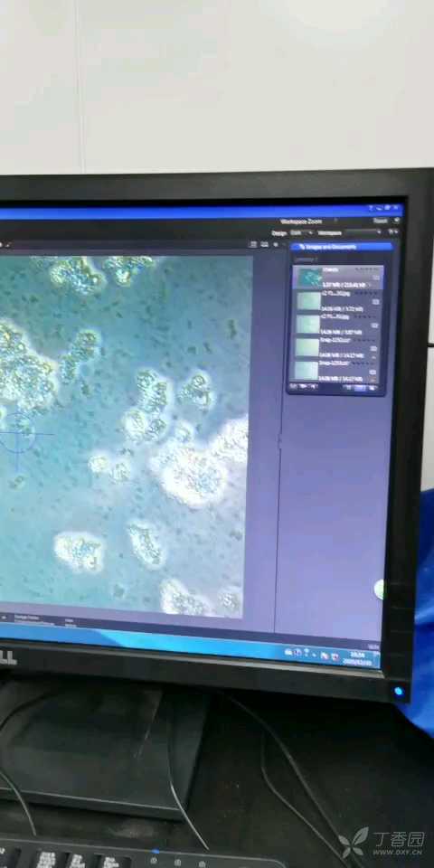Screen dimensions: 434x868
Task: Click the Reset workspace zoom button
Action: (381, 221)
